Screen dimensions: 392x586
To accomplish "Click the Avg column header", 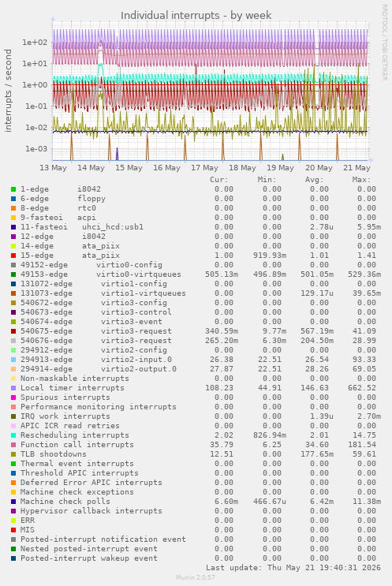I will [314, 180].
